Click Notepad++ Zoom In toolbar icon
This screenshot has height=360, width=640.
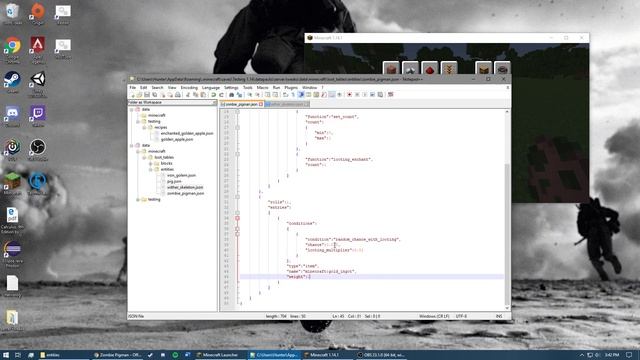coord(249,95)
